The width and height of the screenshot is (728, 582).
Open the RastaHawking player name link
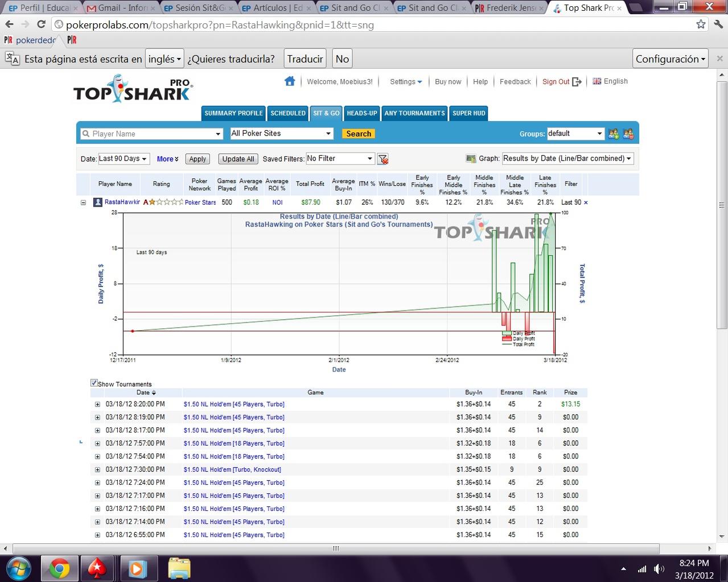(x=122, y=203)
